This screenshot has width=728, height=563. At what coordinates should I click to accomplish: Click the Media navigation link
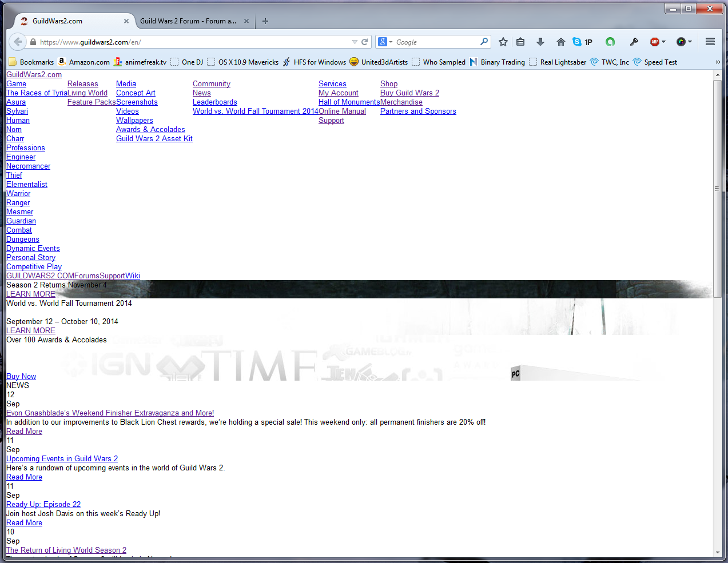pos(126,84)
